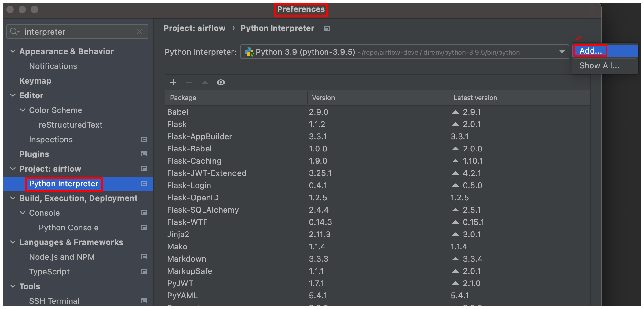Click project settings icon on Python Interpreter row
The width and height of the screenshot is (644, 309).
point(144,183)
